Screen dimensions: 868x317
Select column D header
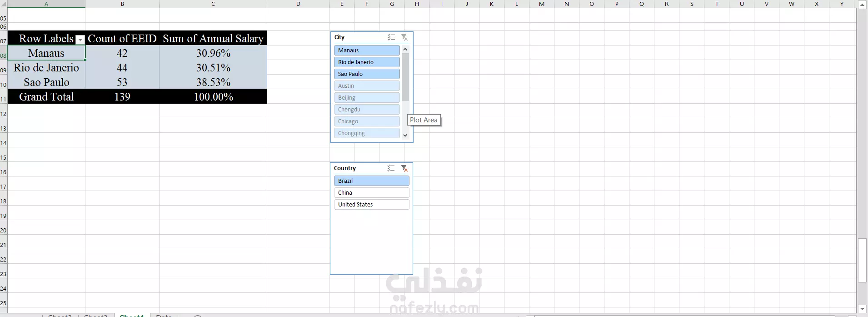(x=298, y=4)
